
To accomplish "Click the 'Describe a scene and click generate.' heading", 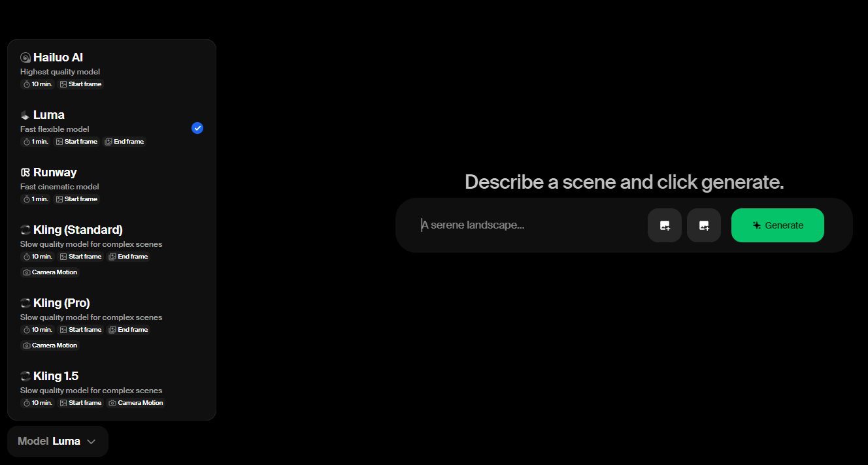I will [x=624, y=182].
